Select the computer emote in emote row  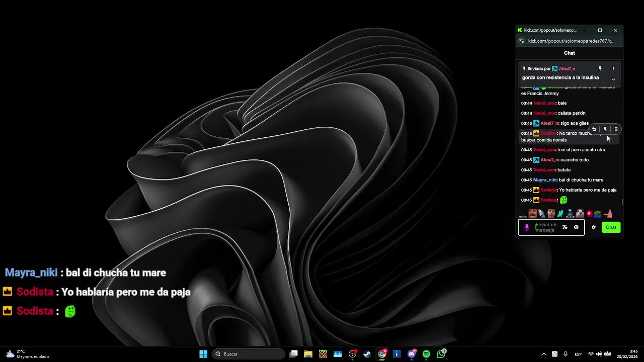(x=570, y=214)
